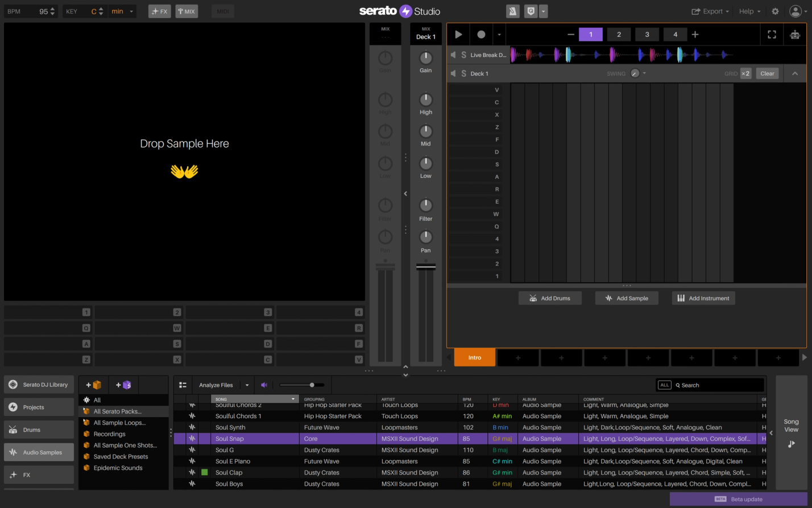The width and height of the screenshot is (812, 508).
Task: Open the settings gear in the top bar
Action: click(x=774, y=11)
